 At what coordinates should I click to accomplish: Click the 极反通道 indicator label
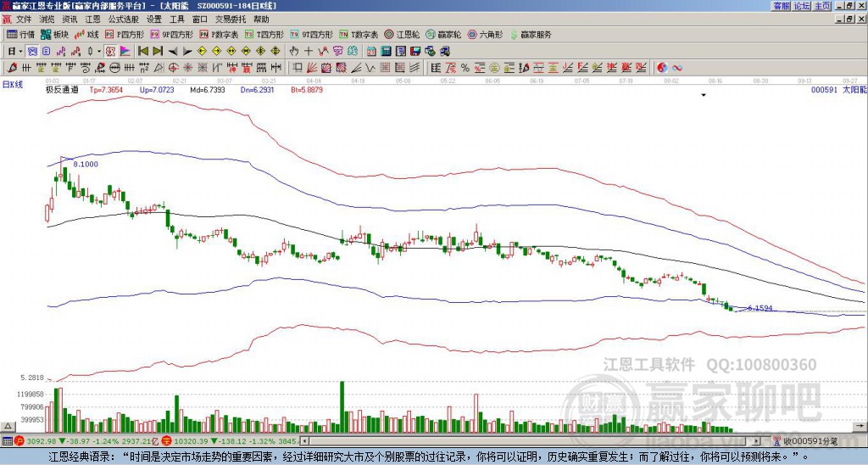[62, 89]
